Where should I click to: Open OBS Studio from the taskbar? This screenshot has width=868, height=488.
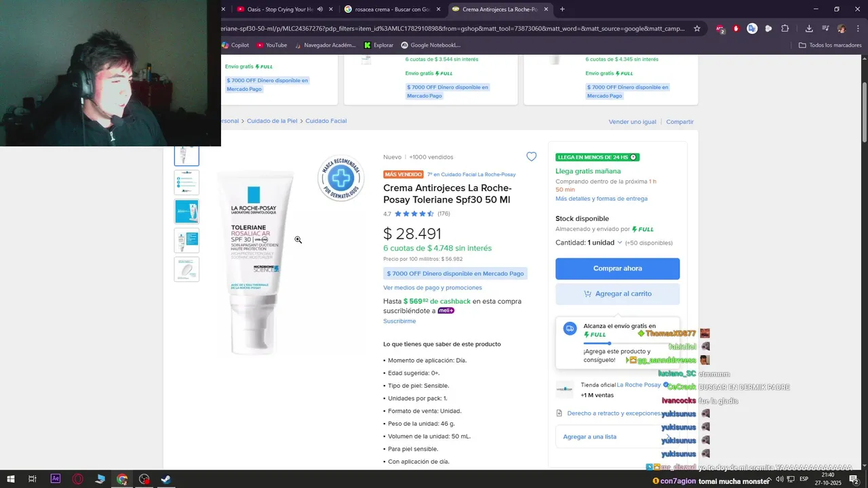tap(144, 479)
